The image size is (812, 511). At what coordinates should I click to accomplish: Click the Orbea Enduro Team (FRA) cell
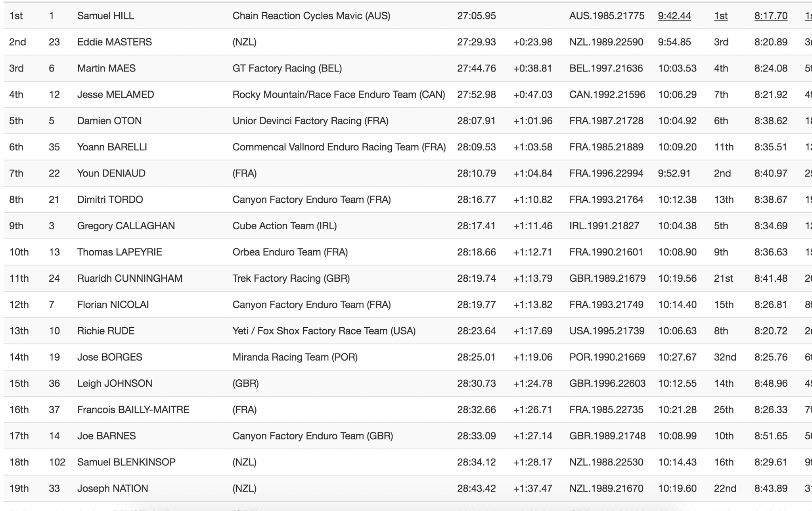290,252
